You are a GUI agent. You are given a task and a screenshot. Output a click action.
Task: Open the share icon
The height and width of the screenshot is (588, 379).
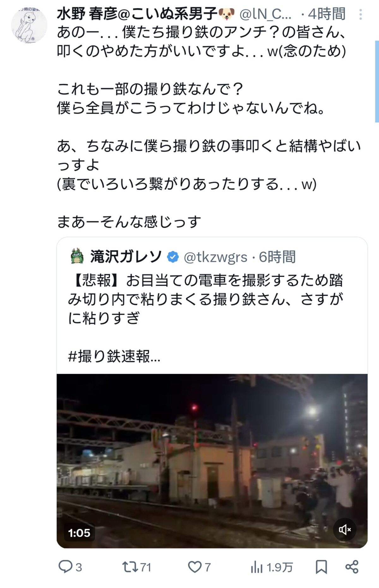tap(352, 567)
